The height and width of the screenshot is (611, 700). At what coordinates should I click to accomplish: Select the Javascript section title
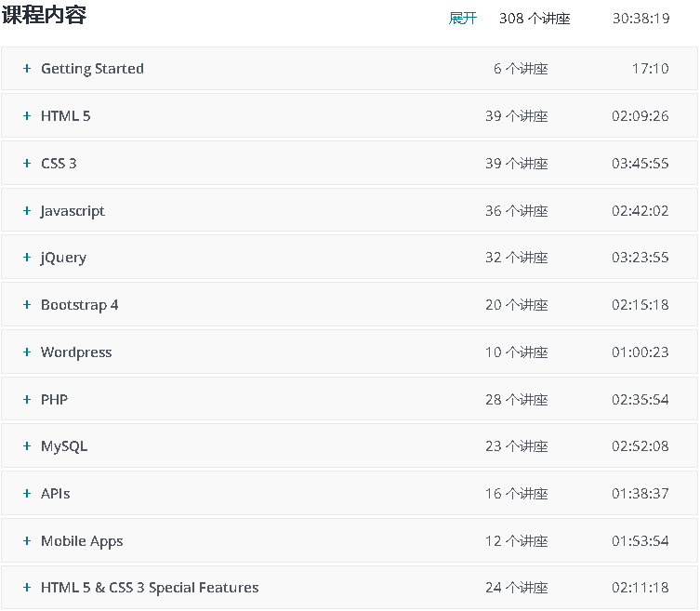tap(73, 211)
